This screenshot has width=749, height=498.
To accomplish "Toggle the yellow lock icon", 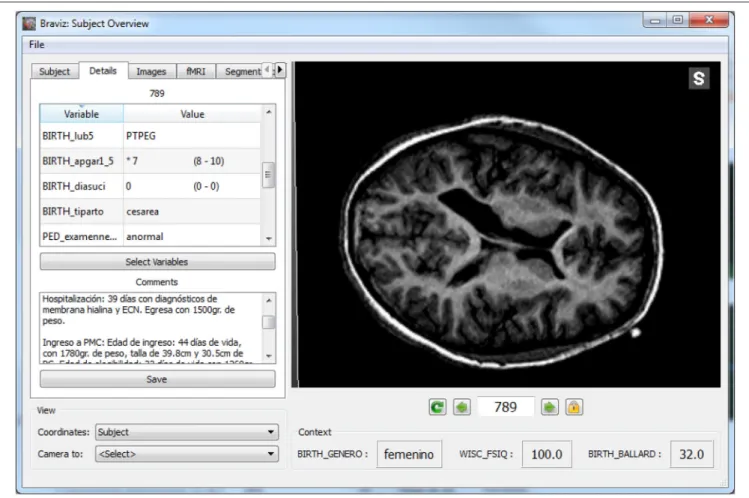I will click(574, 407).
